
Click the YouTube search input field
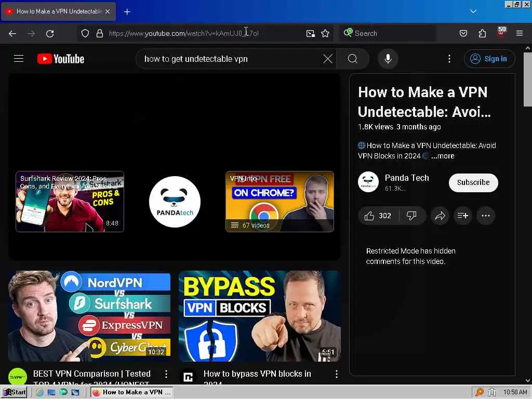(231, 59)
